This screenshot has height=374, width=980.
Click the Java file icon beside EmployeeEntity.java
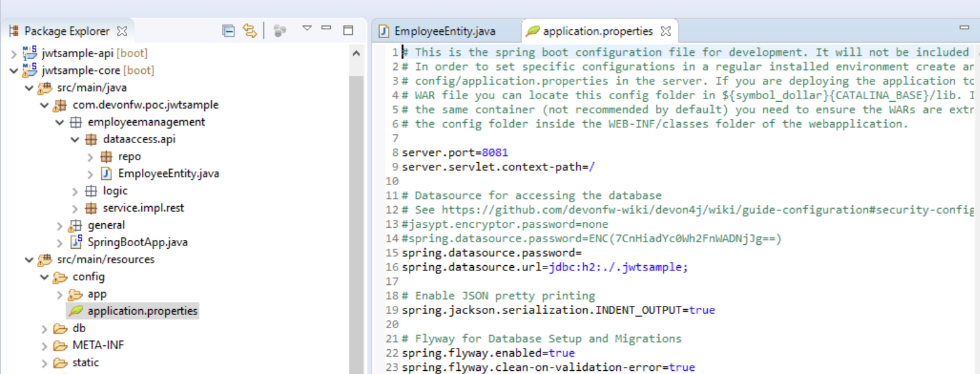(107, 173)
